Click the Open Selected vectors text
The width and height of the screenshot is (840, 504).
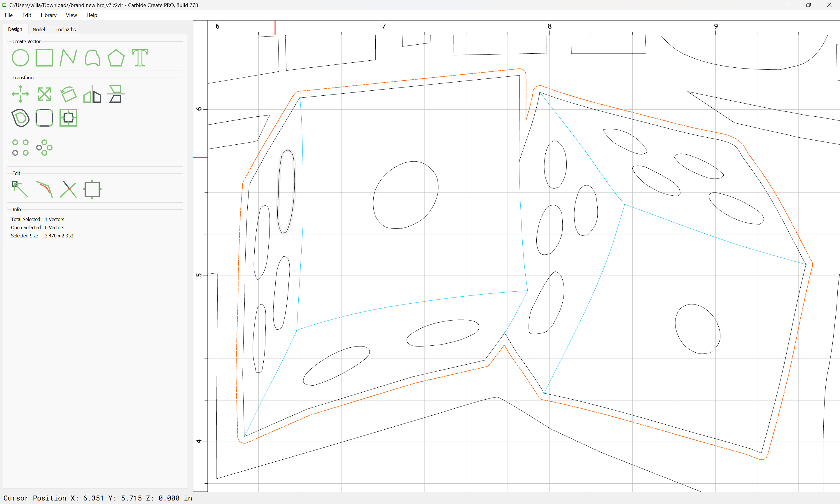[x=37, y=228]
